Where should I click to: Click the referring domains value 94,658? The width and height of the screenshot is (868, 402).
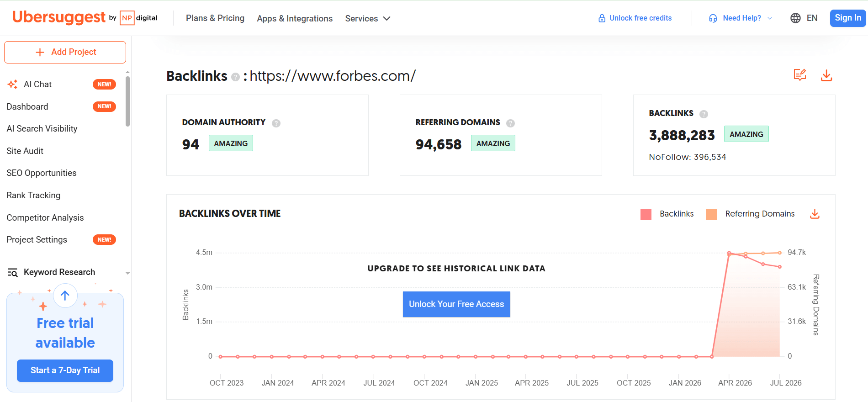click(439, 144)
